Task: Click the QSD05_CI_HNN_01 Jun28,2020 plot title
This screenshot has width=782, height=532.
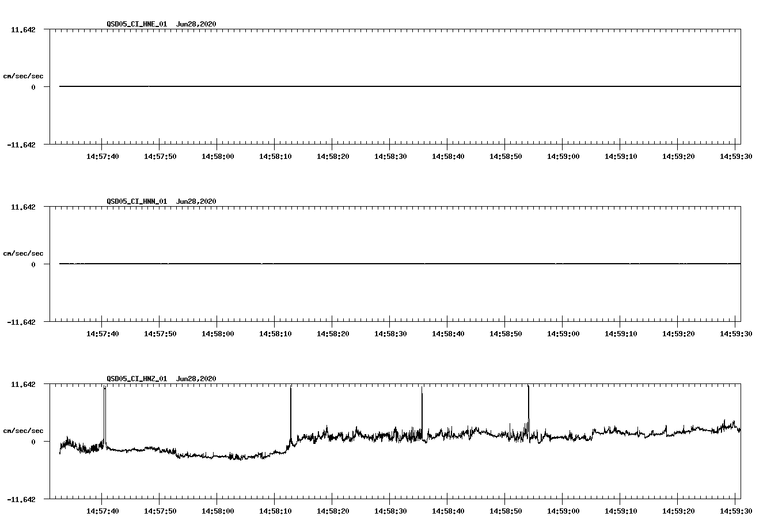Action: point(161,201)
